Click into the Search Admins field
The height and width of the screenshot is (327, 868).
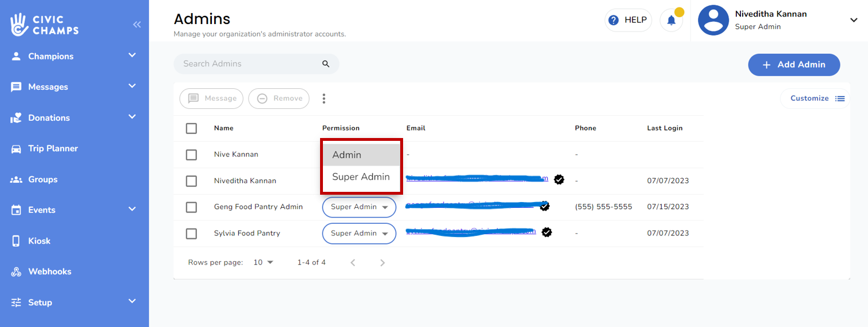[249, 64]
